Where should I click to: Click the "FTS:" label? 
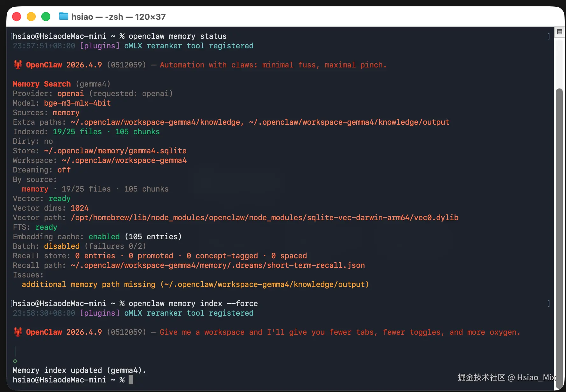coord(22,227)
